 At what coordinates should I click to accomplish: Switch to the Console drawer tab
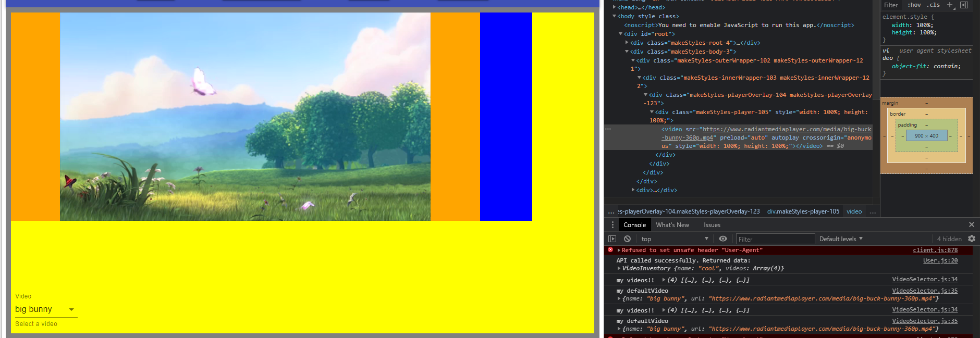tap(634, 225)
